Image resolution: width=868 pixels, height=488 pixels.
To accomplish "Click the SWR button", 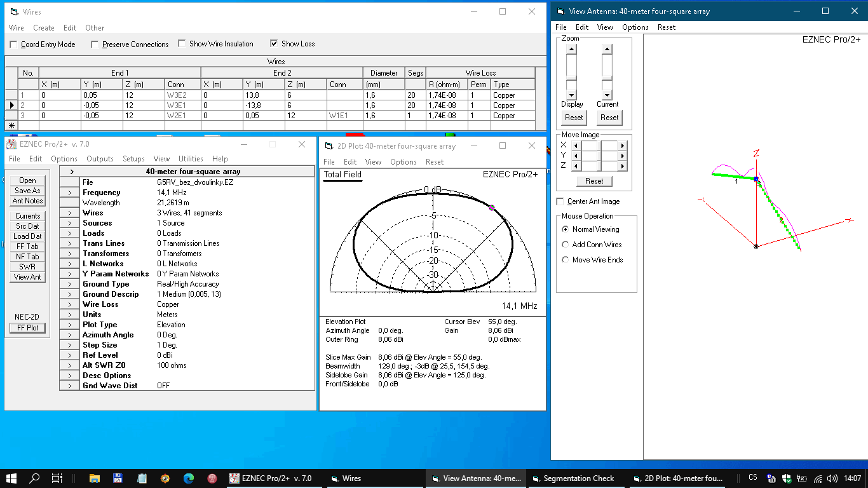I will pyautogui.click(x=27, y=267).
